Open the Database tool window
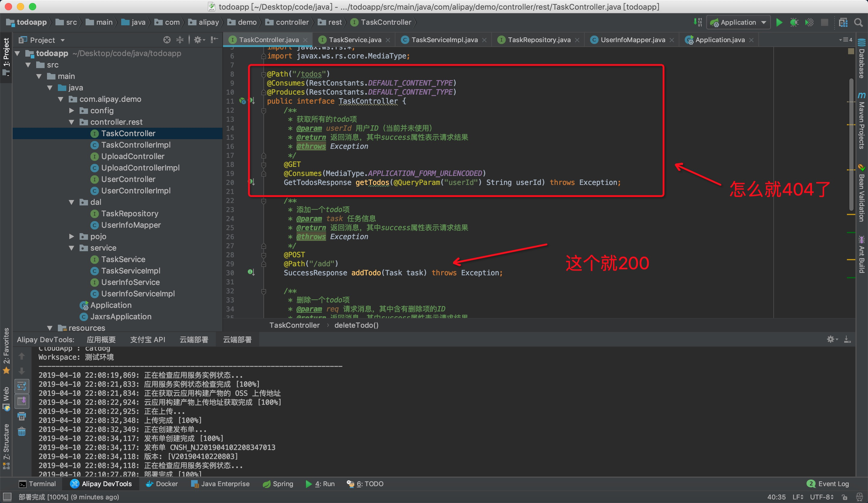This screenshot has height=503, width=868. (x=861, y=59)
